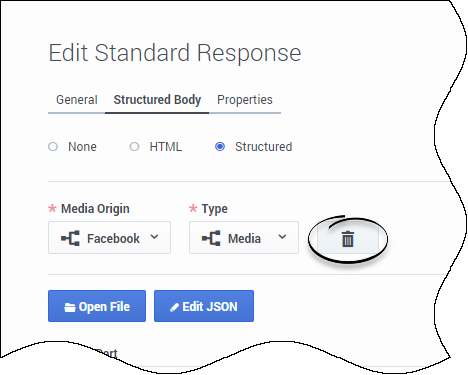Select the Structured radio button
The image size is (468, 375).
tap(220, 147)
